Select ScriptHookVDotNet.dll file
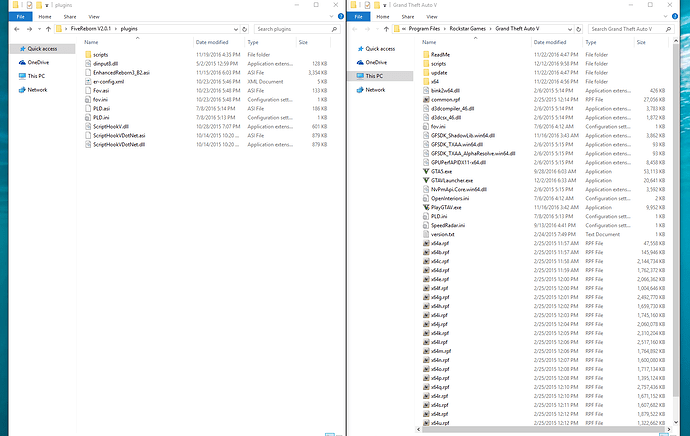 tap(119, 145)
